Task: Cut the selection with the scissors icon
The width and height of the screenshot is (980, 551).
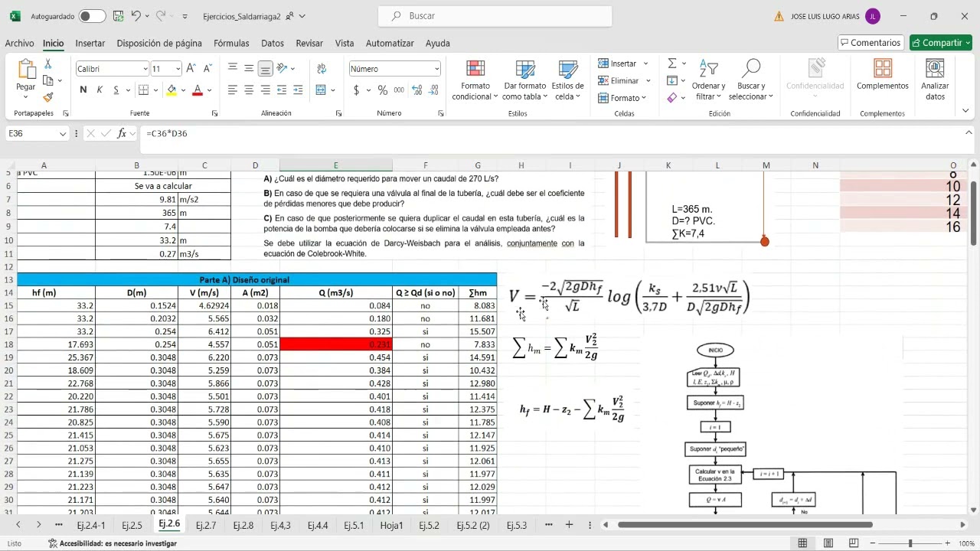Action: (x=48, y=64)
